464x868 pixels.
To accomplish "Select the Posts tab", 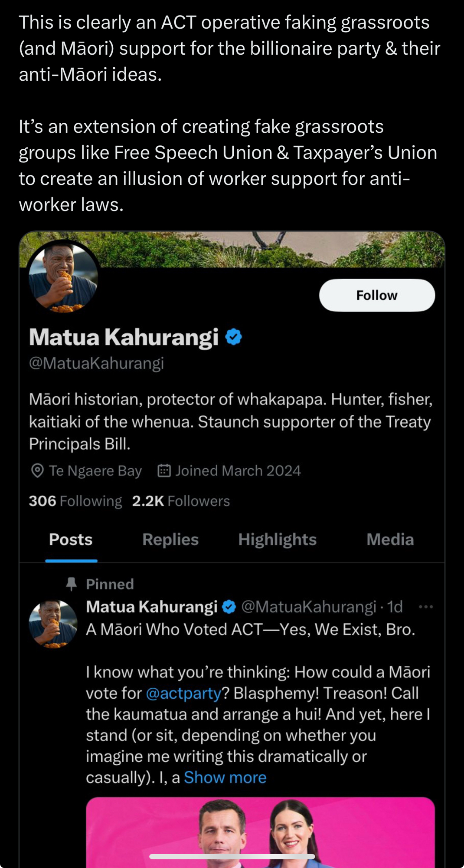I will pos(71,539).
